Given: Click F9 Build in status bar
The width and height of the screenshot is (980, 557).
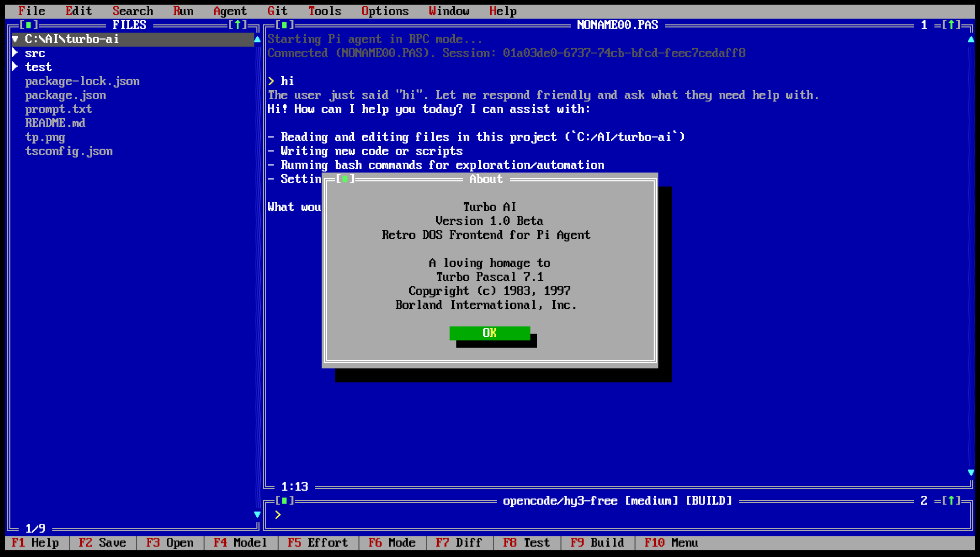Looking at the screenshot, I should [597, 542].
